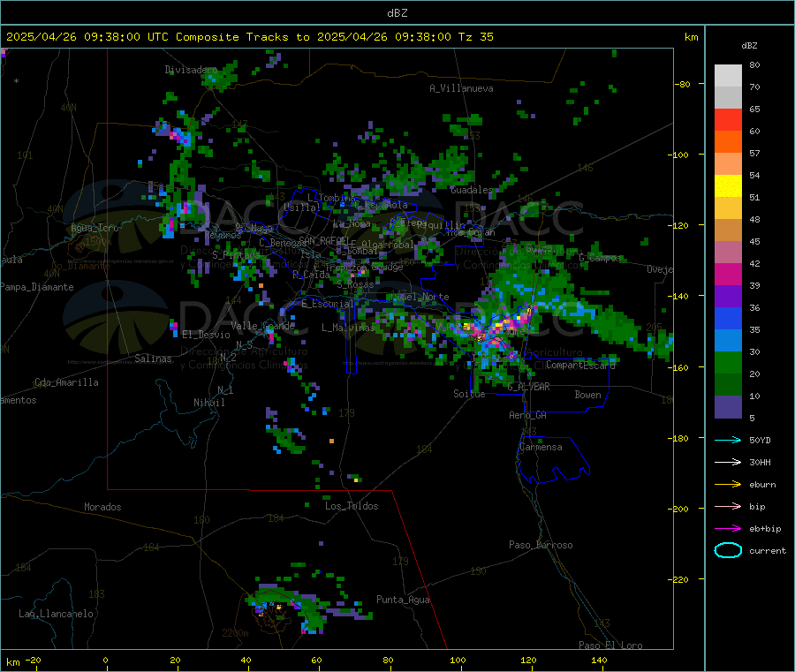Click the L_Malvinas place label
The image size is (795, 672).
348,328
